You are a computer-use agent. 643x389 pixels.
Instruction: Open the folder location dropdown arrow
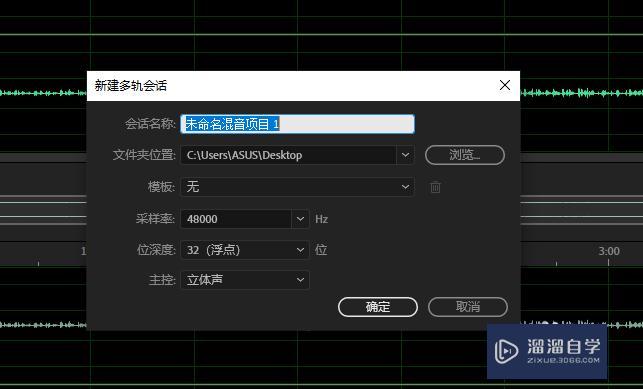(x=405, y=155)
